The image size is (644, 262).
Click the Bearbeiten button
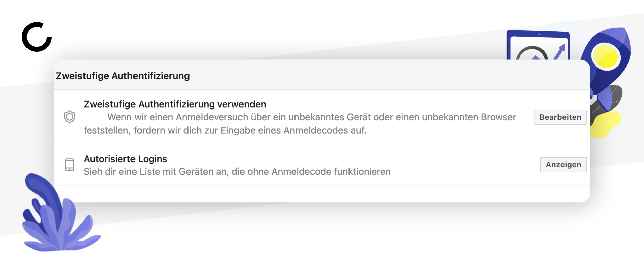pos(560,117)
